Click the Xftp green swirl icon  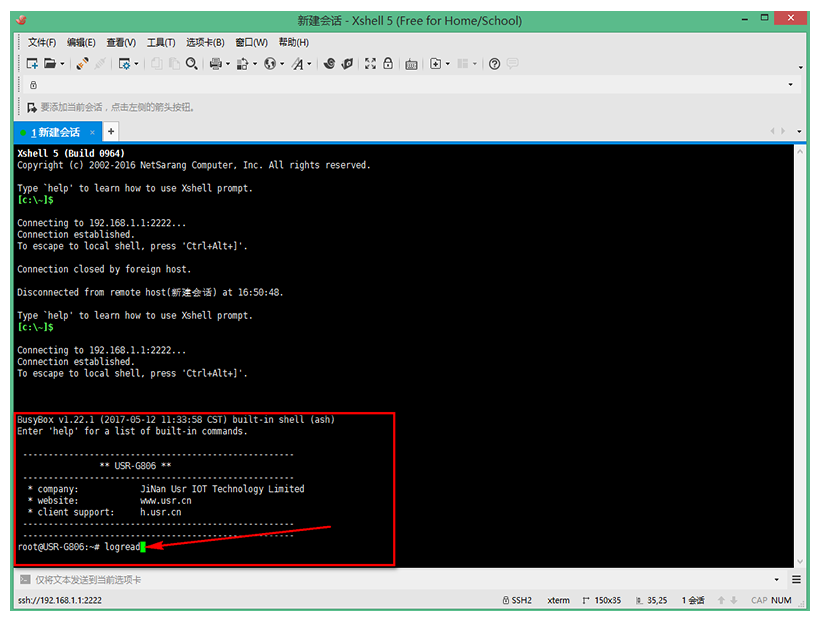347,64
